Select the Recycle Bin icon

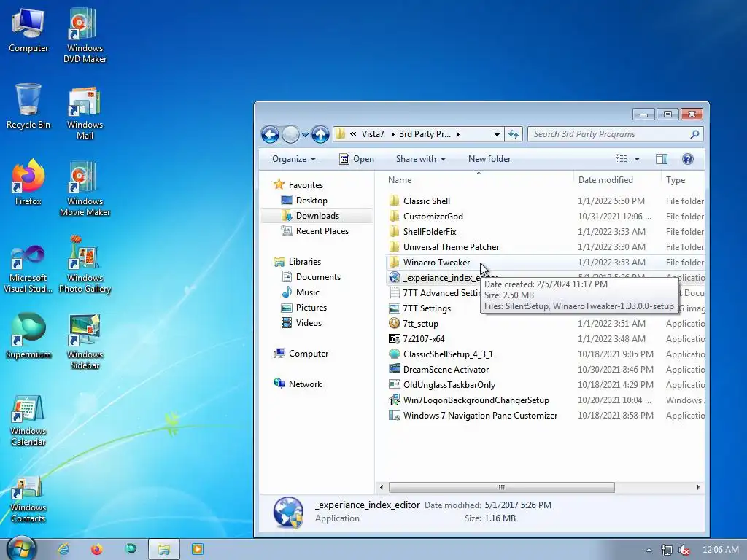(28, 106)
